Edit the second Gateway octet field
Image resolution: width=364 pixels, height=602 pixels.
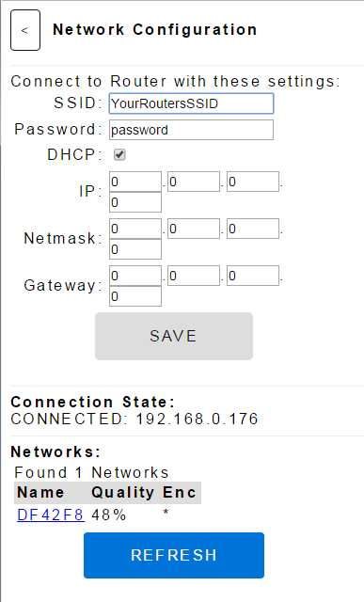pyautogui.click(x=194, y=276)
